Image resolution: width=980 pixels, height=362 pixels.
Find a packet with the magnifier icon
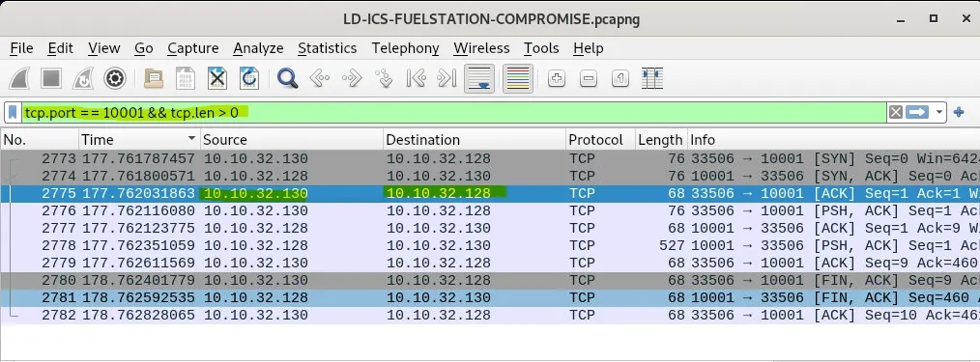(x=287, y=78)
